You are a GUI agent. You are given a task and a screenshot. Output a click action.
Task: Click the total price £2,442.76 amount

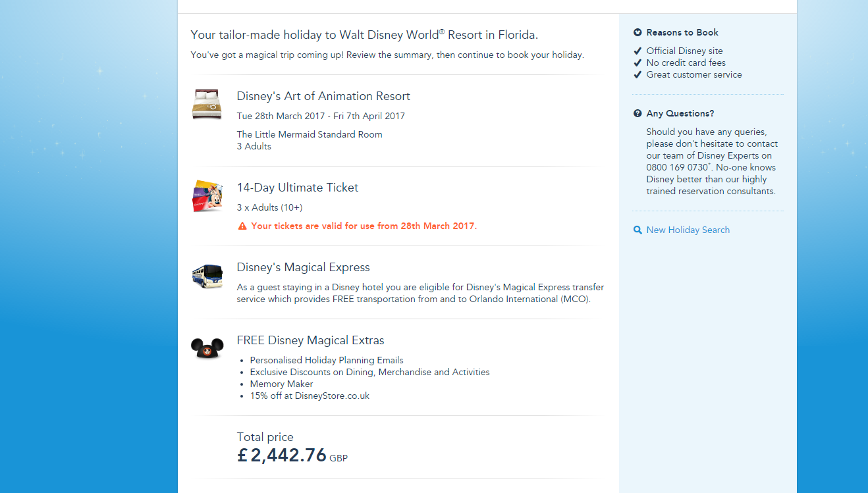[x=283, y=455]
